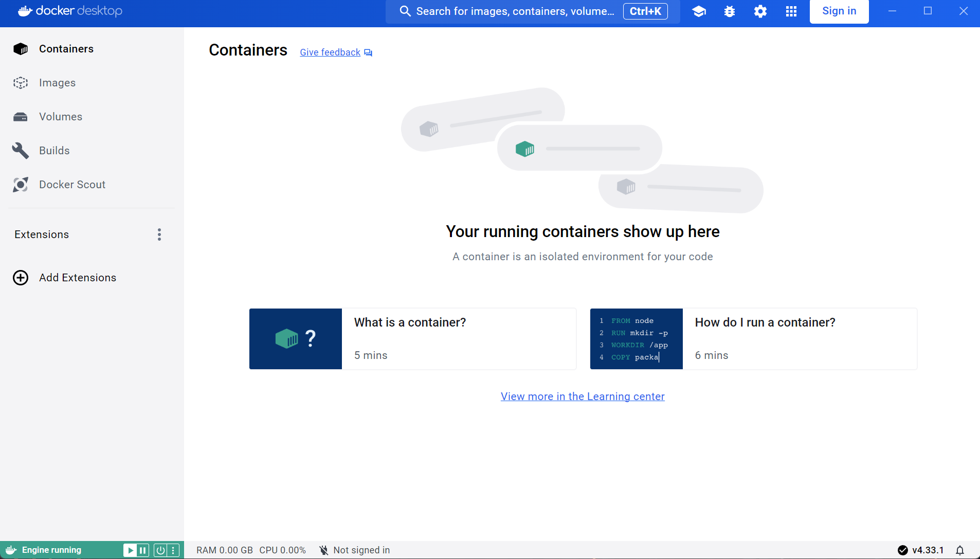Click the Volumes drive icon
Viewport: 980px width, 559px height.
tap(21, 117)
